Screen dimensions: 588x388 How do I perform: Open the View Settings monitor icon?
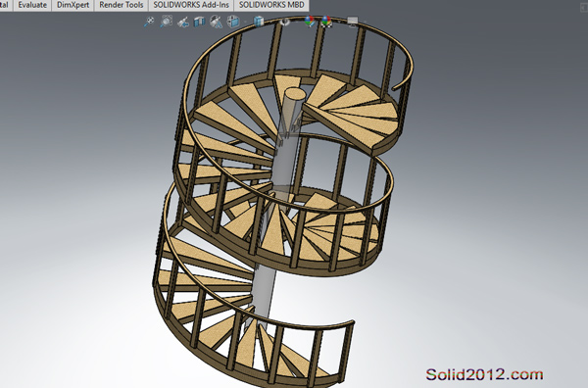[x=353, y=22]
